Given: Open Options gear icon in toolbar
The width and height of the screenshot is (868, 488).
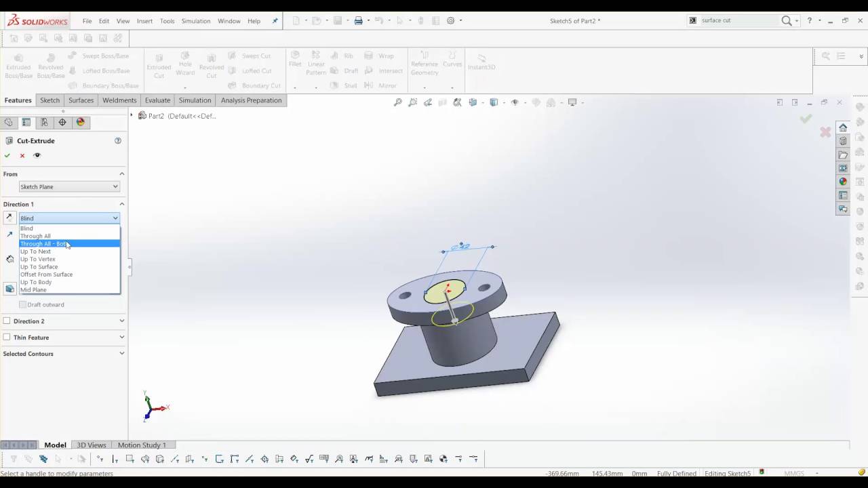Looking at the screenshot, I should click(x=451, y=21).
